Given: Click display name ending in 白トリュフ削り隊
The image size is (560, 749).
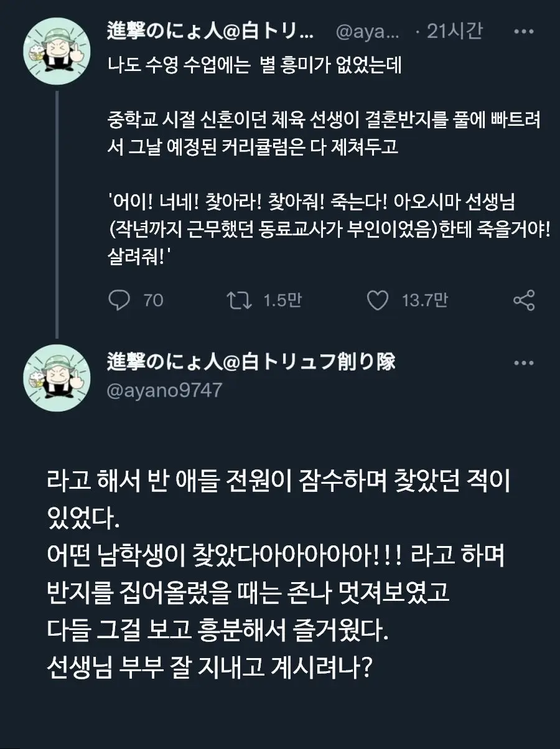Looking at the screenshot, I should [x=251, y=362].
